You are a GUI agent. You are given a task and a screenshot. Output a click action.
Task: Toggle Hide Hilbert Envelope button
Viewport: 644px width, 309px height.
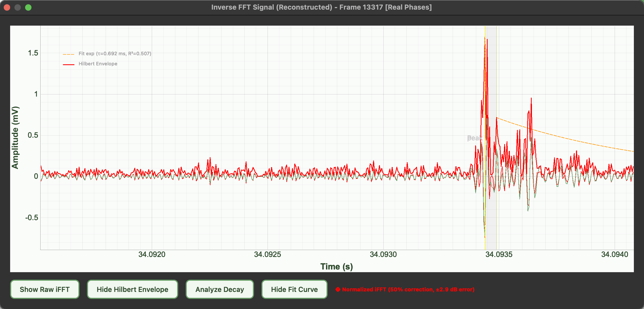click(132, 289)
